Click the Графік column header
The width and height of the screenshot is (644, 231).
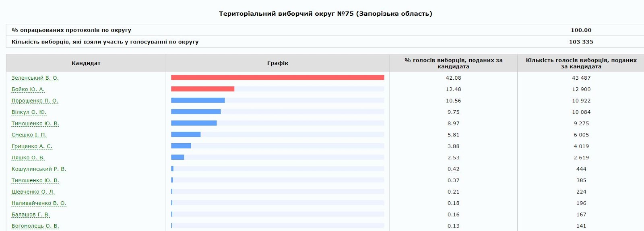click(277, 63)
